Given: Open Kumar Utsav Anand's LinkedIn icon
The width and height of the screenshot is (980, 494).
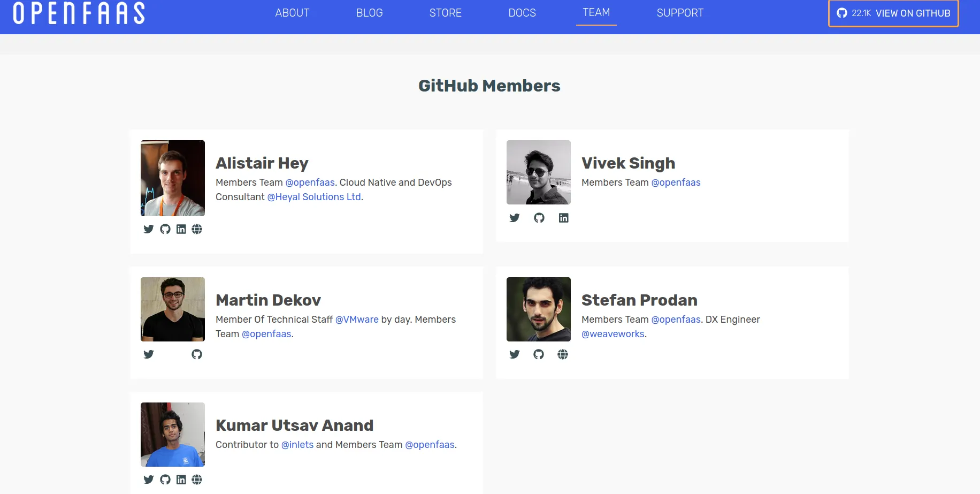Looking at the screenshot, I should [181, 480].
